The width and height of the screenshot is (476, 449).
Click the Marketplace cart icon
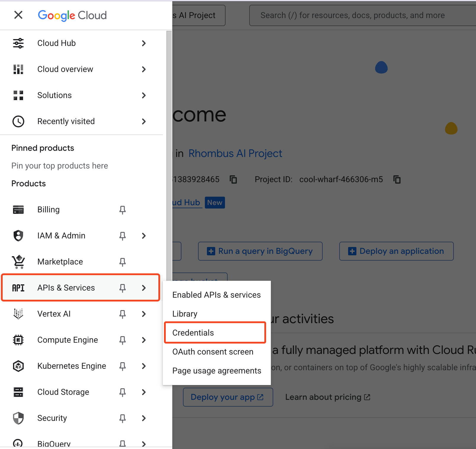tap(18, 262)
